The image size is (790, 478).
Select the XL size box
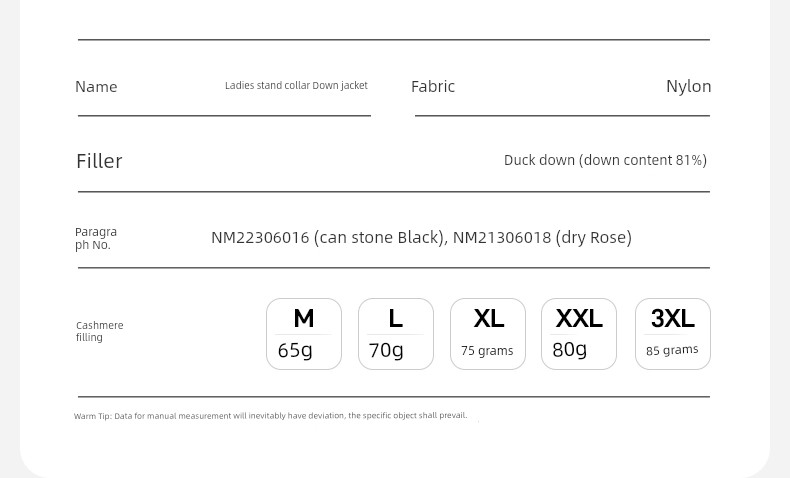coord(488,334)
